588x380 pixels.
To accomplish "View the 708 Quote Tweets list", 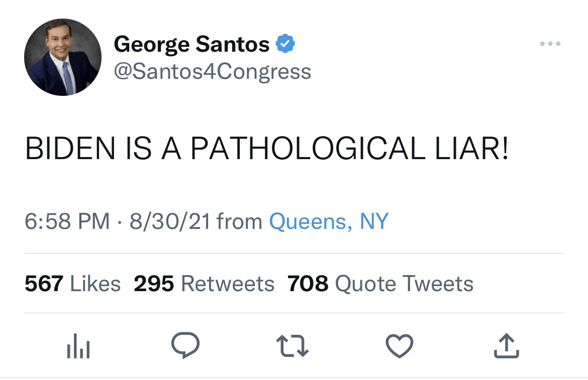I will tap(380, 284).
